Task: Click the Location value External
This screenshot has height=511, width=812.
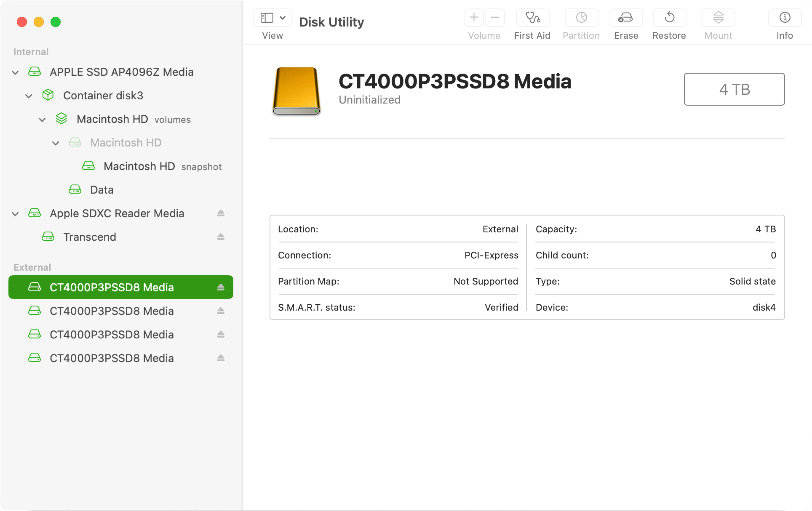Action: (x=500, y=229)
